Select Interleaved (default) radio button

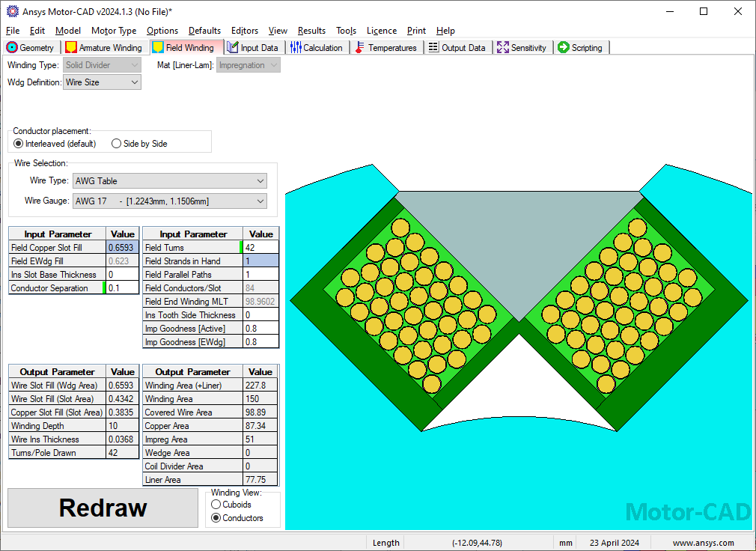tap(19, 144)
